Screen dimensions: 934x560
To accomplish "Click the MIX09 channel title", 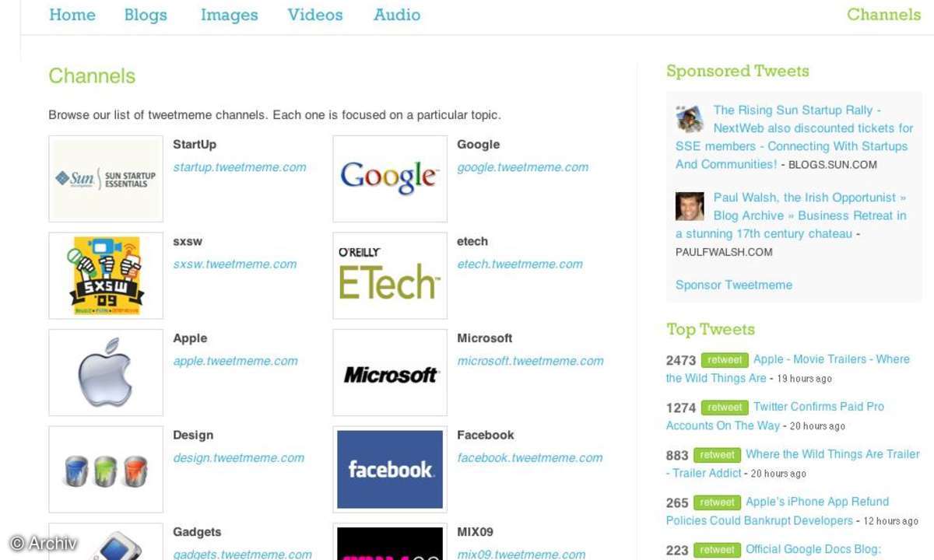I will 475,532.
